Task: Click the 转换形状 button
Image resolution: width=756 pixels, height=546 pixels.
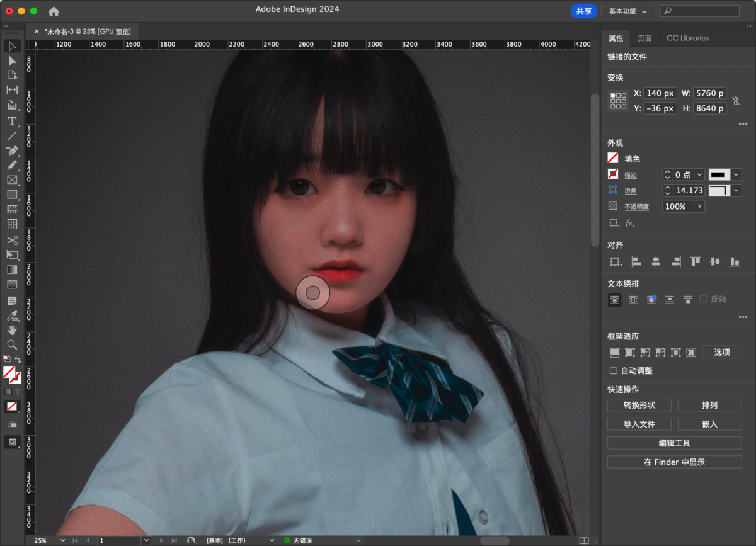Action: (x=639, y=405)
